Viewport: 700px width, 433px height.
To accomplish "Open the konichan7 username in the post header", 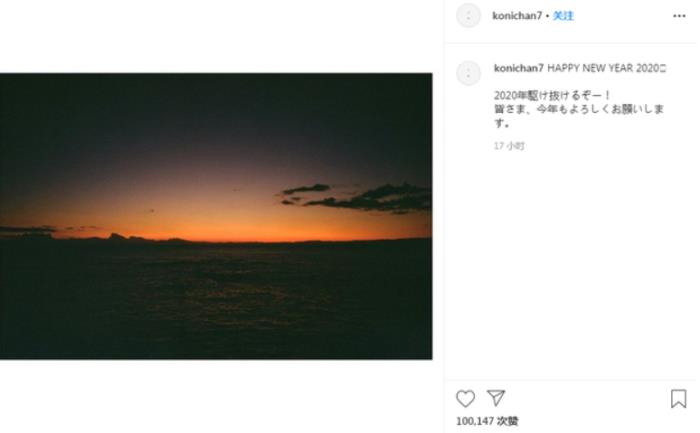I will point(517,16).
